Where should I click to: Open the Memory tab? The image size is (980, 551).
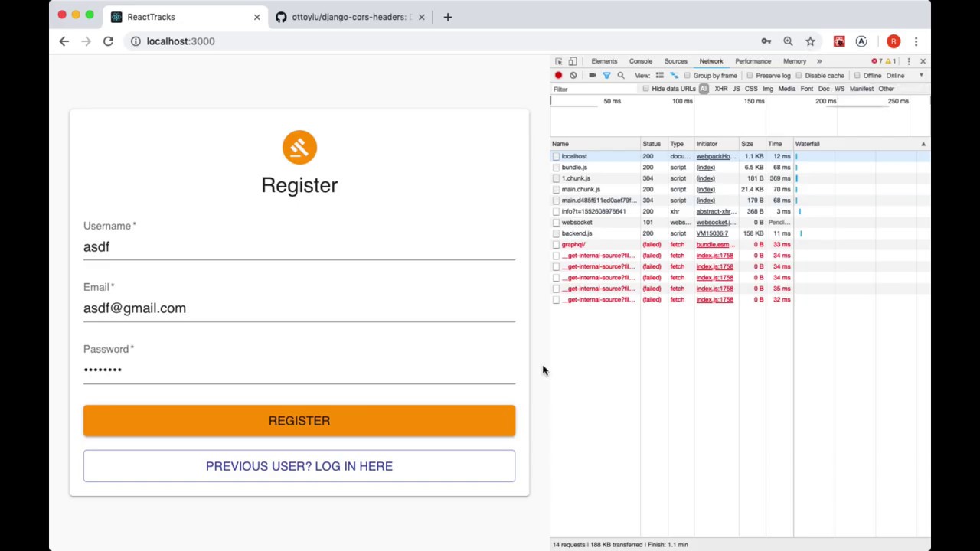point(795,61)
